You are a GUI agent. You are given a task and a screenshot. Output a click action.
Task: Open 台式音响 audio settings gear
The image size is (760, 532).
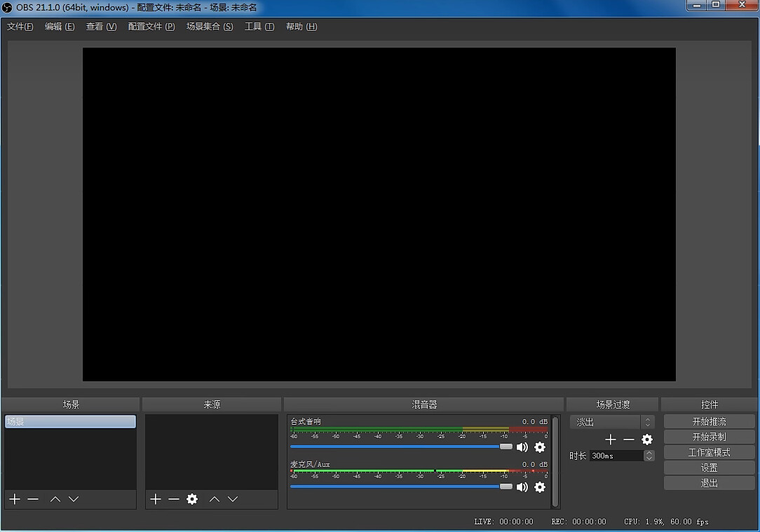pyautogui.click(x=539, y=446)
